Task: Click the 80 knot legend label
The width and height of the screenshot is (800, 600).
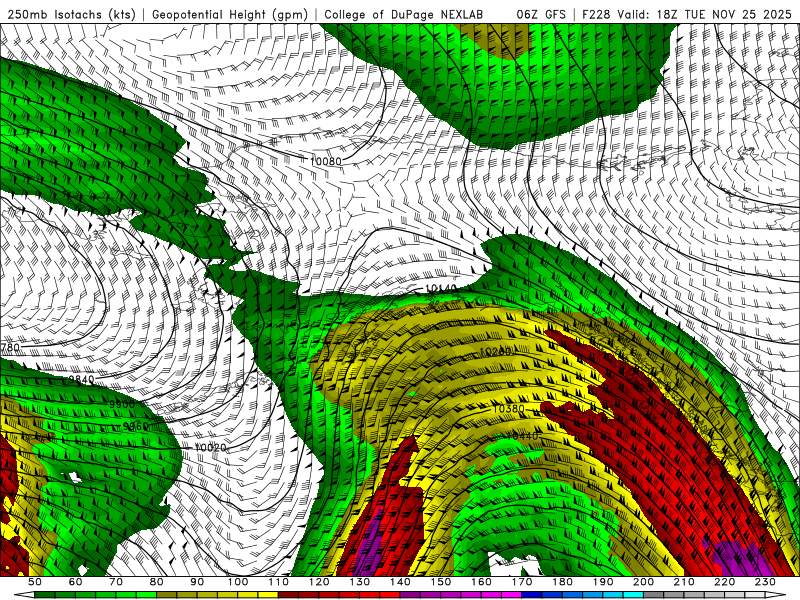Action: point(157,582)
